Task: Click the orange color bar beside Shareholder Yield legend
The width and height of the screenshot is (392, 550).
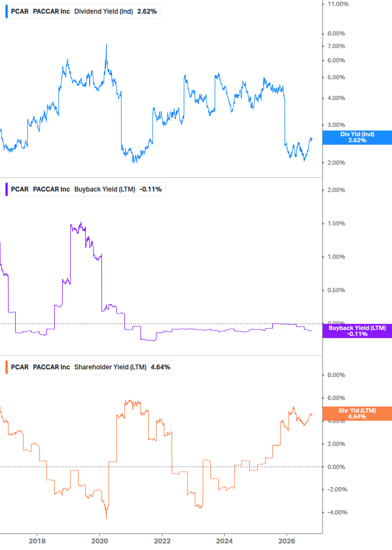Action: pos(7,367)
